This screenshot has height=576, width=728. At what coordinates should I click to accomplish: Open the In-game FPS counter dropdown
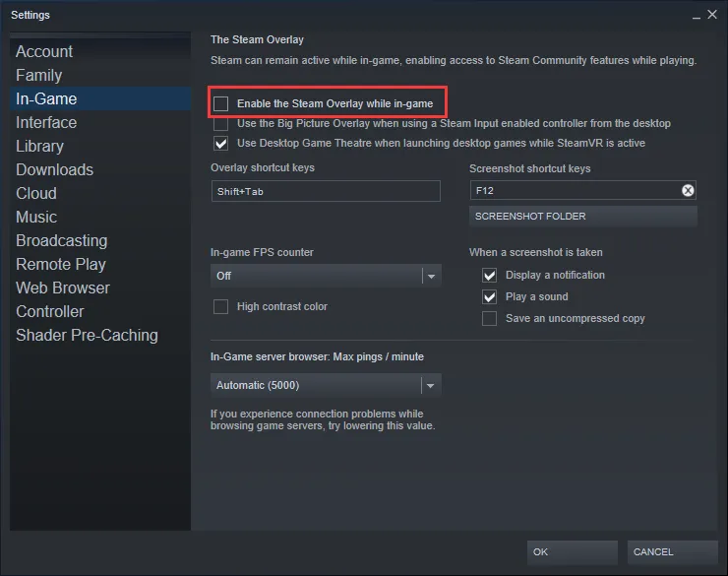click(326, 276)
